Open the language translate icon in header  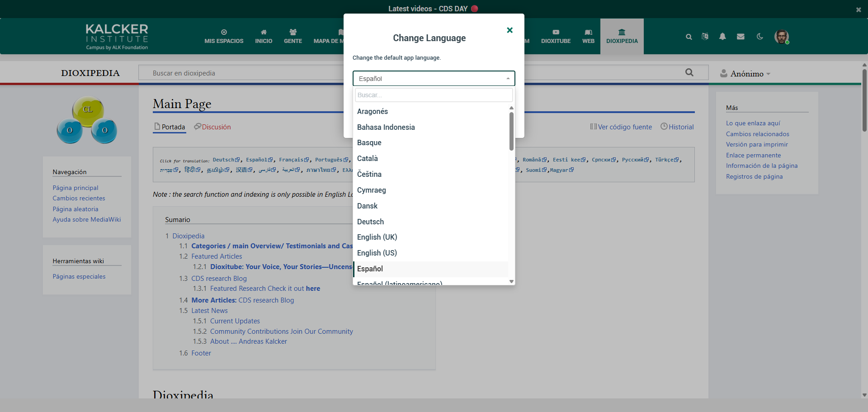coord(705,37)
